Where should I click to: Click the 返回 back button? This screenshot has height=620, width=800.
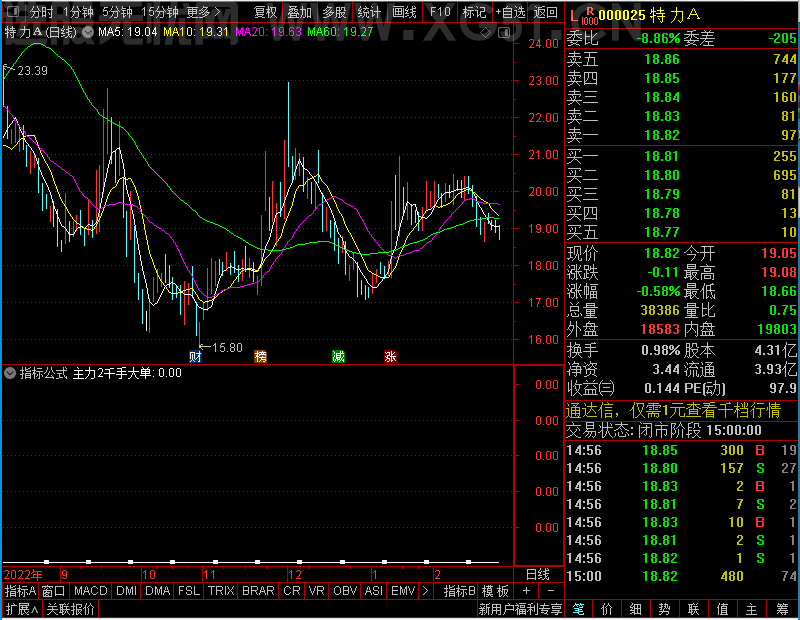coord(545,12)
